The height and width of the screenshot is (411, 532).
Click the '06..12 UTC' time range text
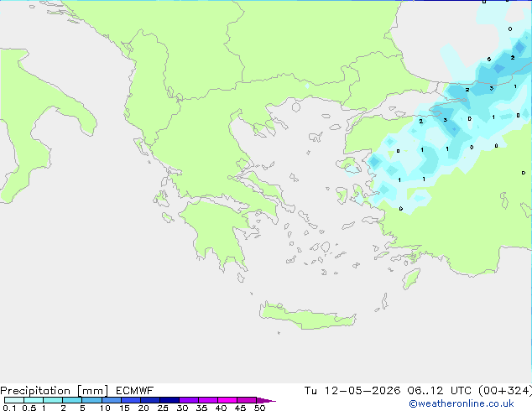[440, 391]
